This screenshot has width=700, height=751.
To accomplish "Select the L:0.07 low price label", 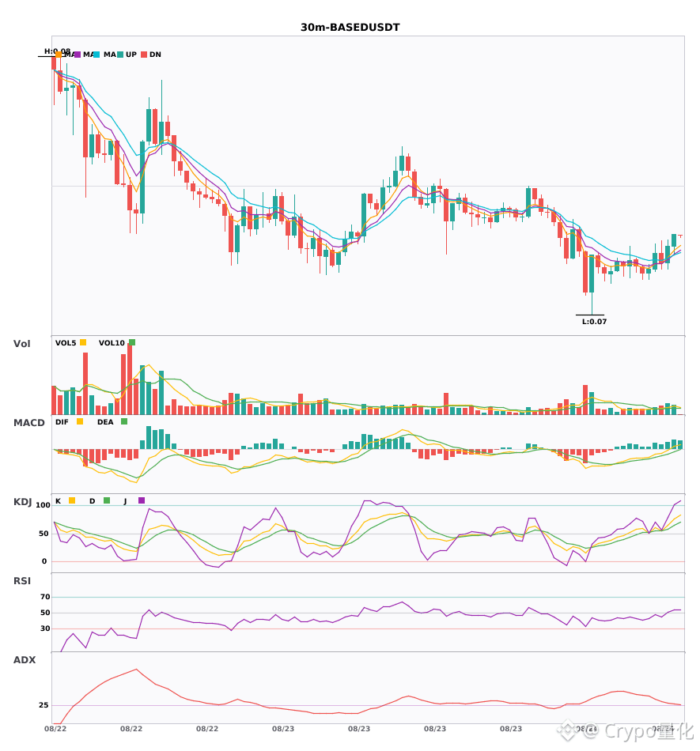I will pos(594,322).
